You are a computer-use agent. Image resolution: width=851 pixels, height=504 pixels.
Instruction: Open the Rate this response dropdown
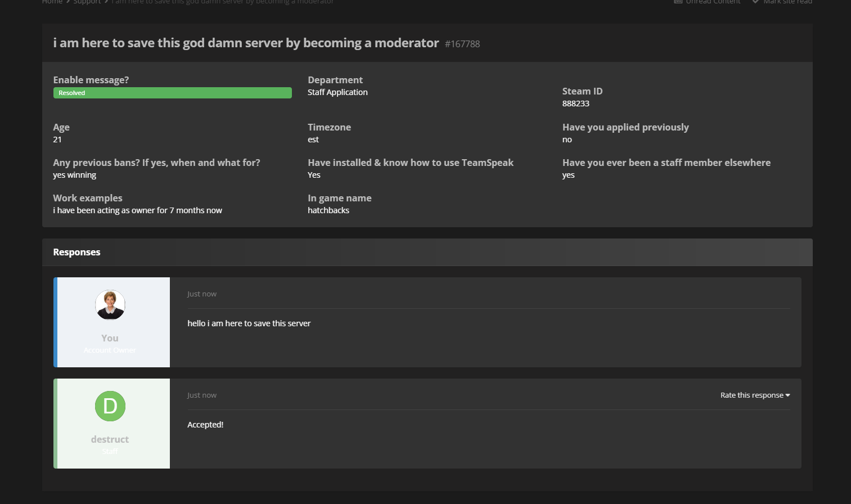click(x=755, y=395)
